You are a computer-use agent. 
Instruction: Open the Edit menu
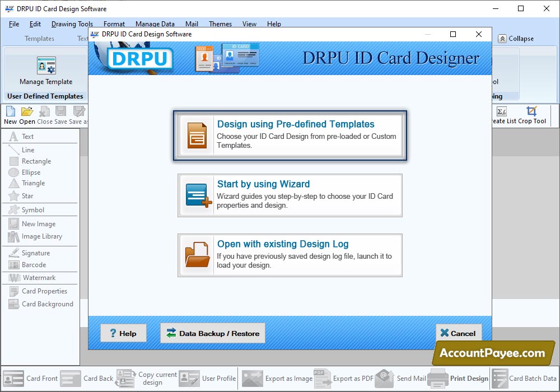[x=35, y=24]
